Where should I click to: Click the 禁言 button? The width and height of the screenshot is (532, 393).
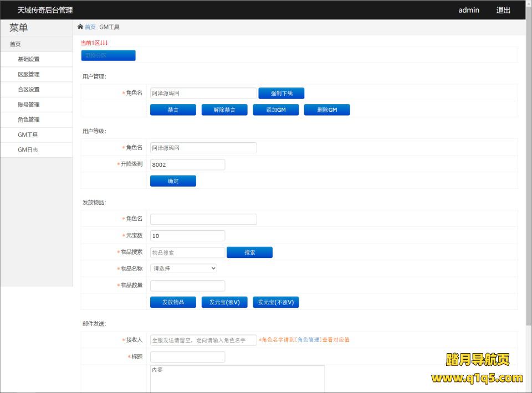click(173, 110)
